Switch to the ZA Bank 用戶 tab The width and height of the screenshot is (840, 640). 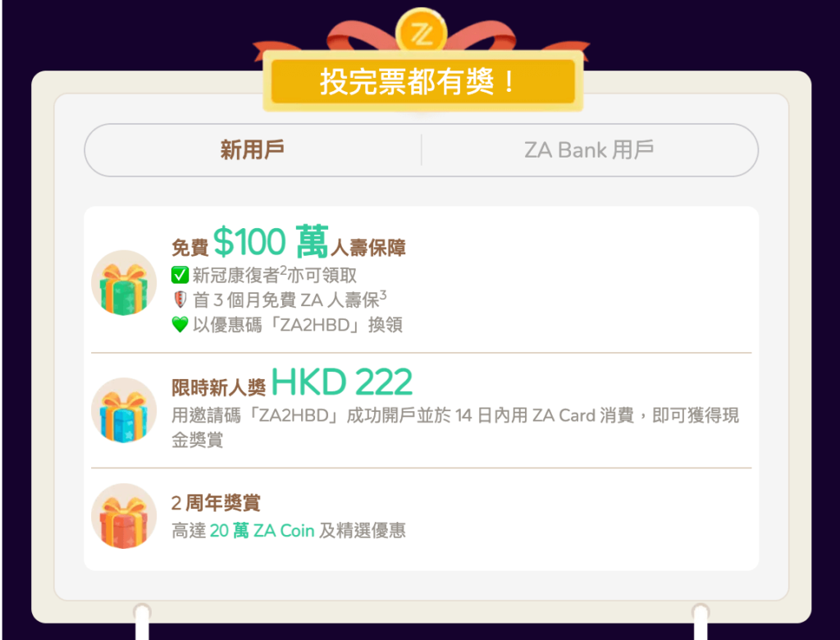[x=589, y=150]
